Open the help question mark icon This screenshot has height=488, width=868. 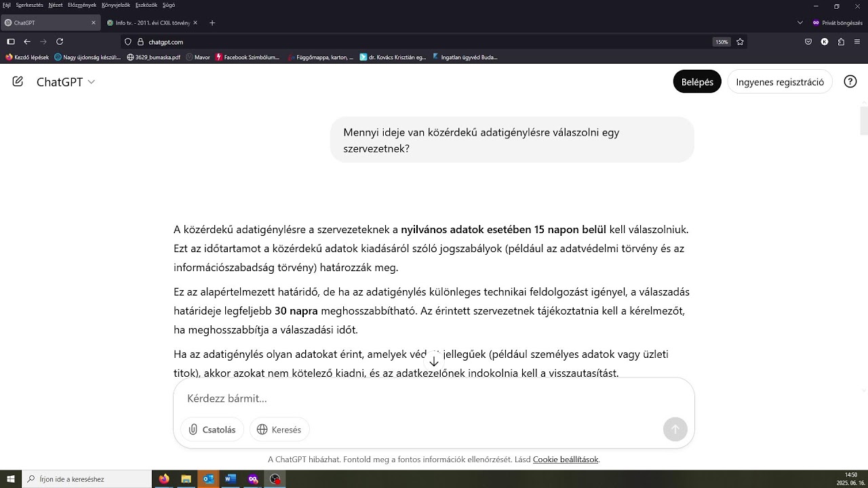click(850, 82)
